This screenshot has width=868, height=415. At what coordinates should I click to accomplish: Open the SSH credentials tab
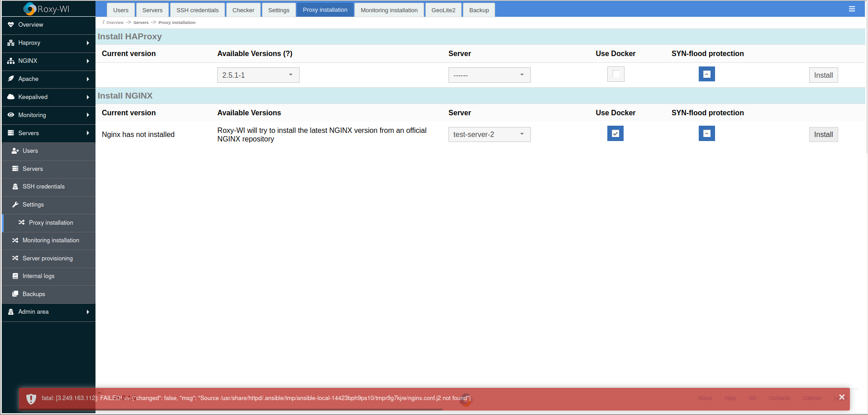tap(197, 10)
